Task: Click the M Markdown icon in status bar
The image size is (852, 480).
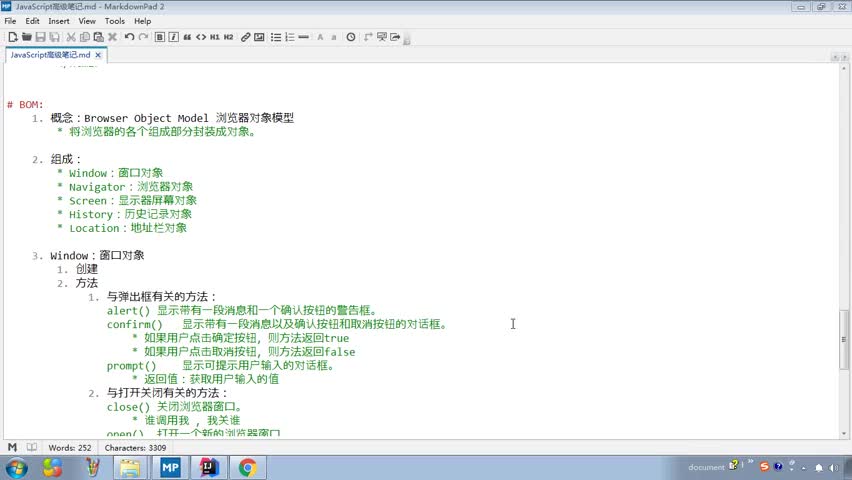Action: [x=12, y=447]
